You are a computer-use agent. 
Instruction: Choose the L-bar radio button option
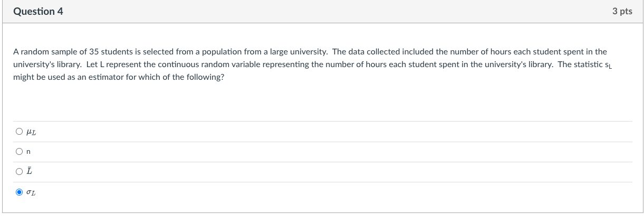pyautogui.click(x=19, y=172)
